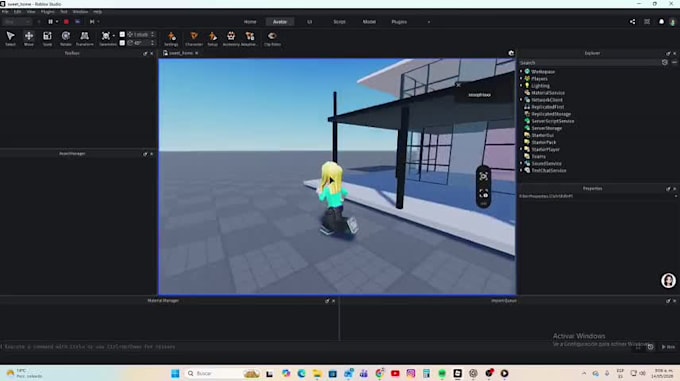Open the Help menu

98,12
